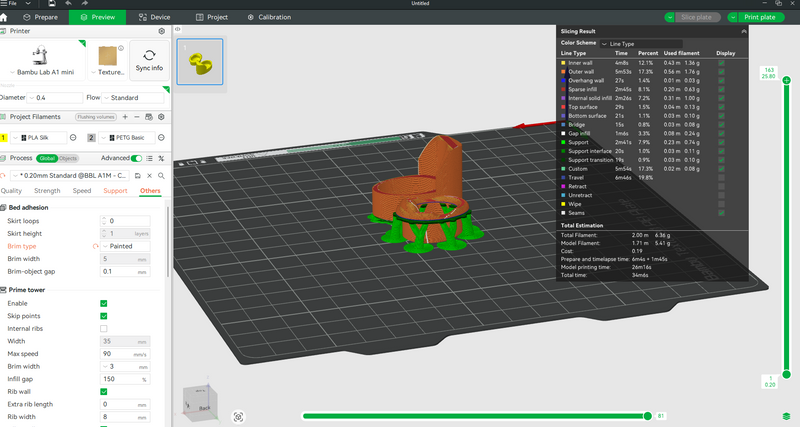Click the Skirt loops input field
This screenshot has width=800, height=427.
point(125,221)
